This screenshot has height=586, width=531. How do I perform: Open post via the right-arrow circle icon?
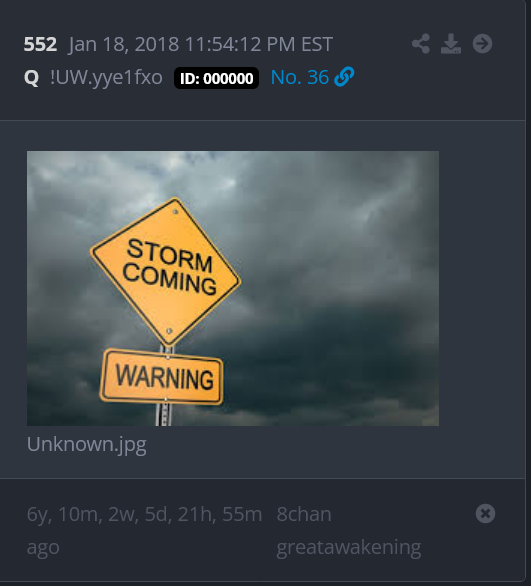tap(482, 44)
